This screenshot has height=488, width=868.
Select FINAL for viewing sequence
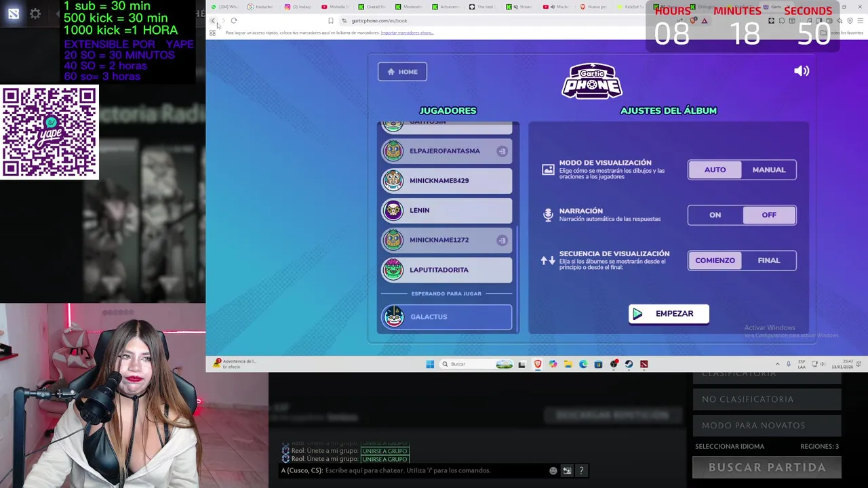click(769, 260)
